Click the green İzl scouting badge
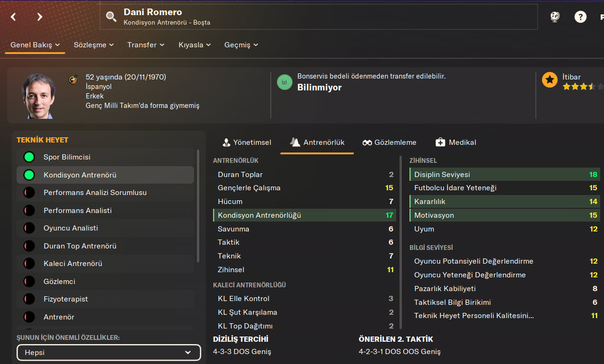This screenshot has width=604, height=364. coord(284,82)
